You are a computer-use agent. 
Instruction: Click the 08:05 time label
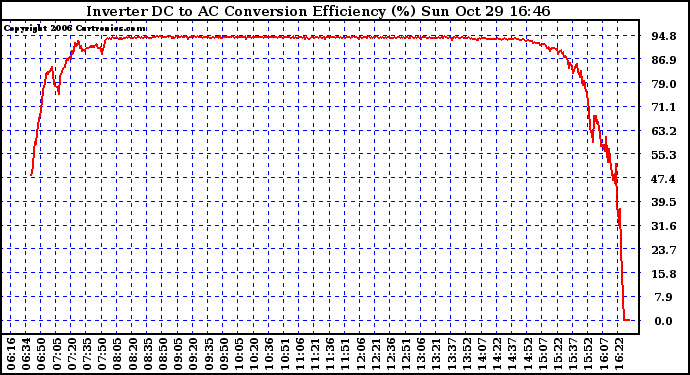point(118,354)
